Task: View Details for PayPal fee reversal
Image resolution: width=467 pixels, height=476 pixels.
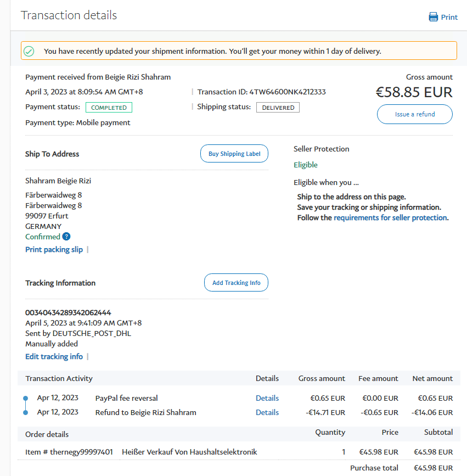Action: [x=267, y=398]
